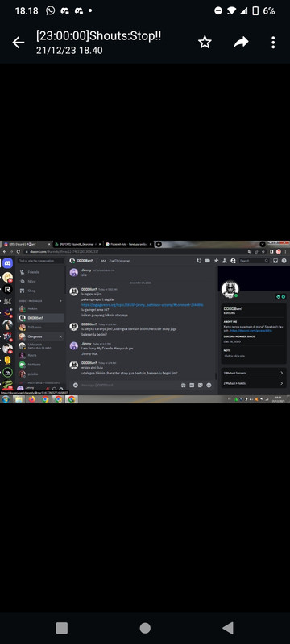This screenshot has width=290, height=644.
Task: Add friends to DM icon
Action: [224, 261]
